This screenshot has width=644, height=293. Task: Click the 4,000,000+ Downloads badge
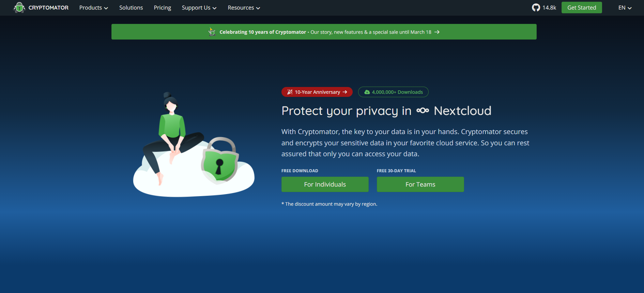click(393, 92)
